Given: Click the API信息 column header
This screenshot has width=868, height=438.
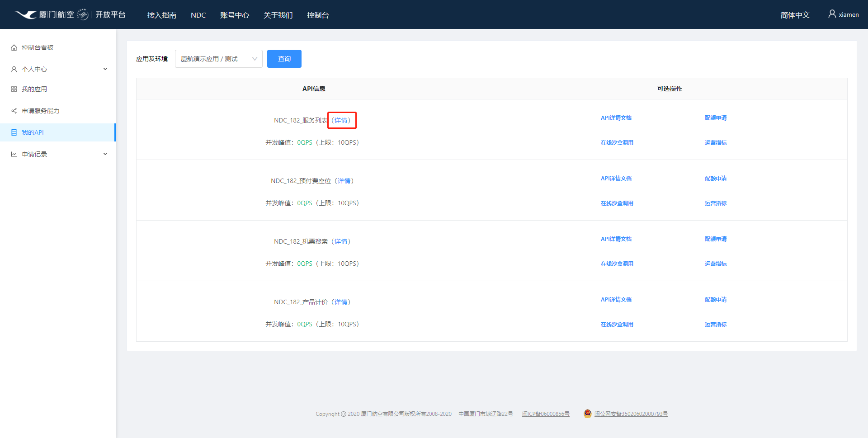Looking at the screenshot, I should (x=314, y=89).
